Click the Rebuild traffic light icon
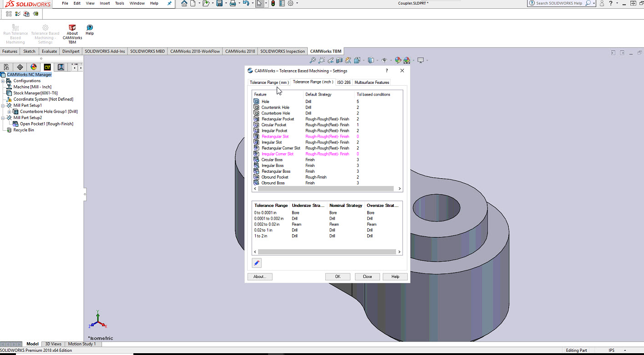 pos(273,3)
